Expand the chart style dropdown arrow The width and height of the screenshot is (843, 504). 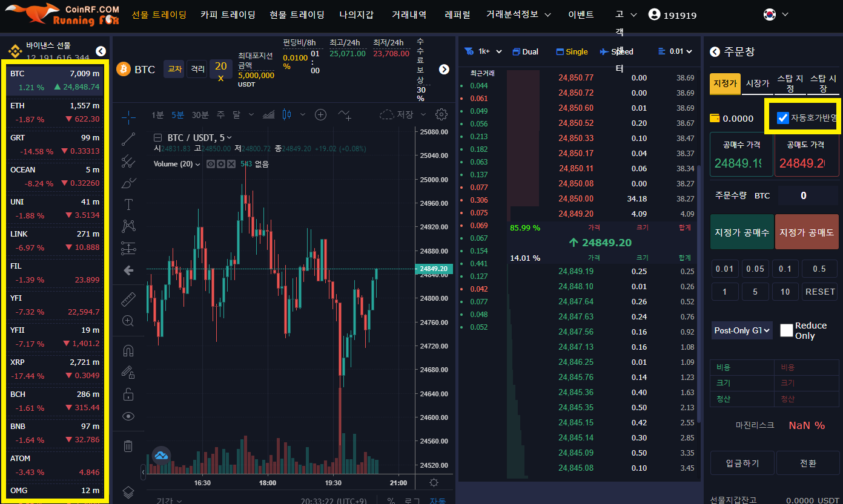tap(303, 114)
